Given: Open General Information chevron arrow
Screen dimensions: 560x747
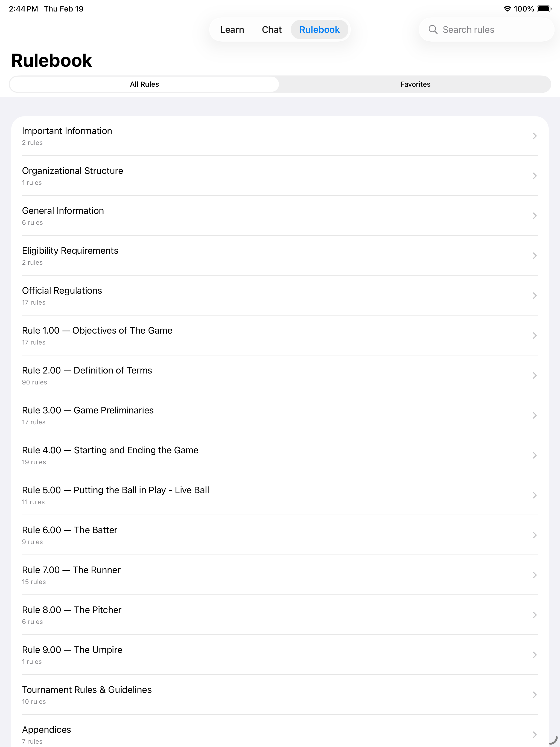Looking at the screenshot, I should [x=534, y=216].
